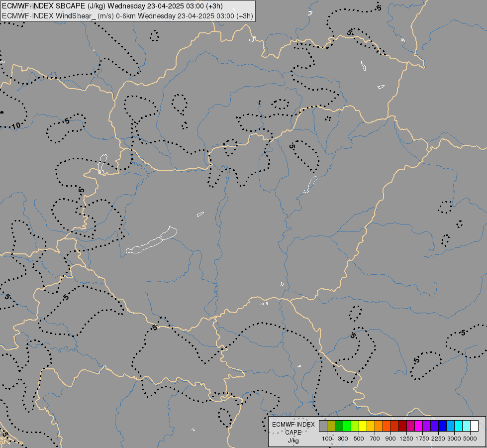Click the ECMWF-INDEX legend heading
The height and width of the screenshot is (448, 487).
(293, 425)
